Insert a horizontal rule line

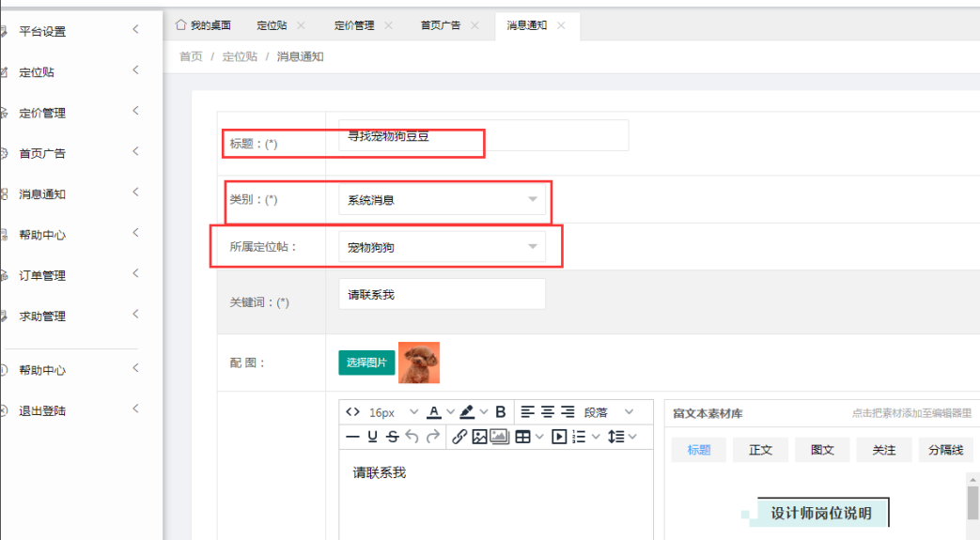352,437
